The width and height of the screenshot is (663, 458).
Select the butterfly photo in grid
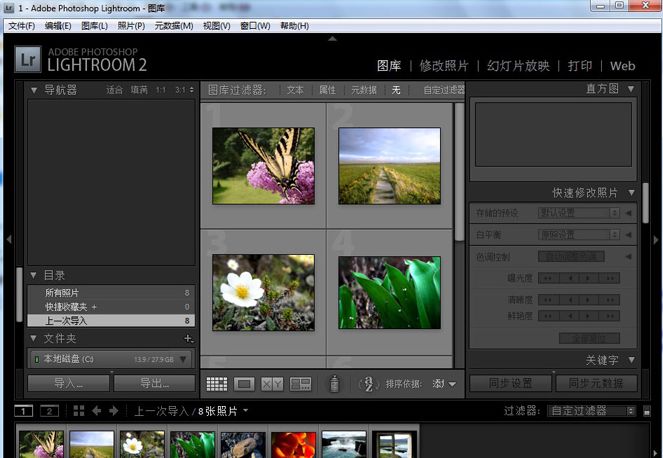coord(263,166)
